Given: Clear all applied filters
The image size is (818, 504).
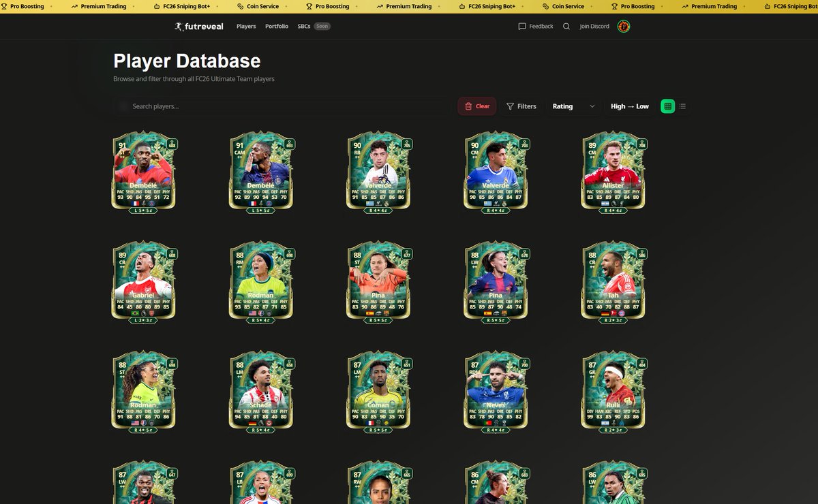Looking at the screenshot, I should pos(477,106).
